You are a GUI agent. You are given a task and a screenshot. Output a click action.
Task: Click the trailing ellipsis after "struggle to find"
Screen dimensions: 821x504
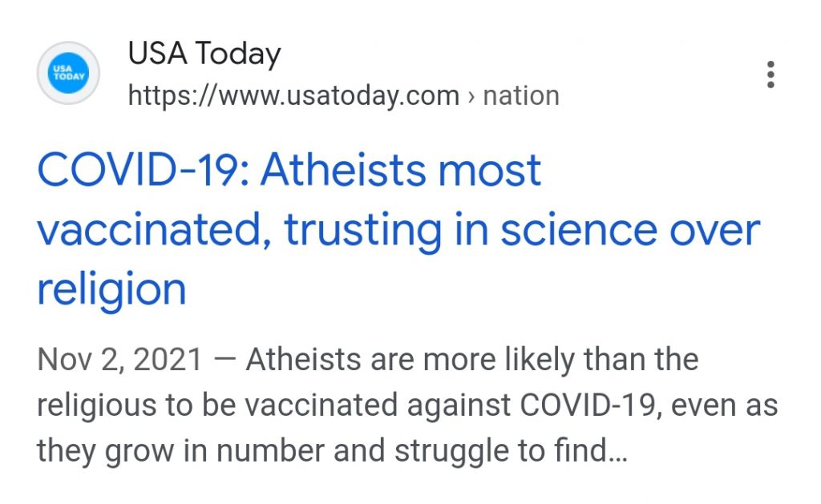pyautogui.click(x=617, y=452)
